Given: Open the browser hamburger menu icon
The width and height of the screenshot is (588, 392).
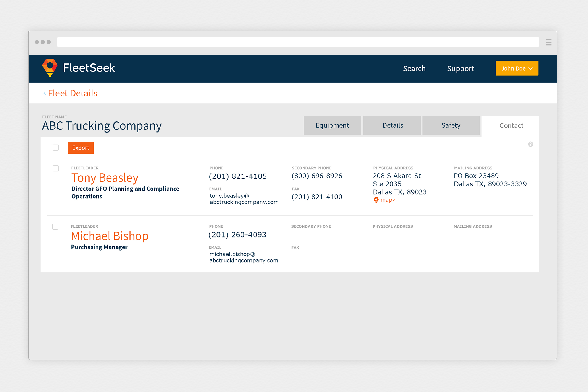Looking at the screenshot, I should [x=548, y=42].
